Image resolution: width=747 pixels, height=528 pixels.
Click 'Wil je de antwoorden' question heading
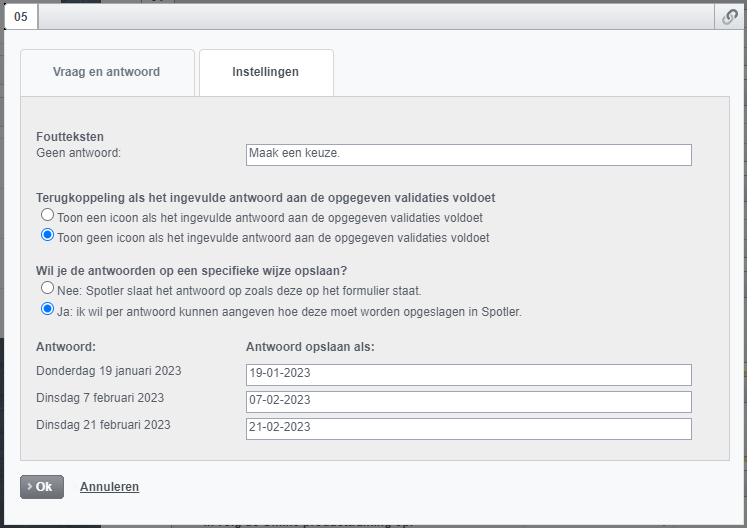pyautogui.click(x=192, y=271)
